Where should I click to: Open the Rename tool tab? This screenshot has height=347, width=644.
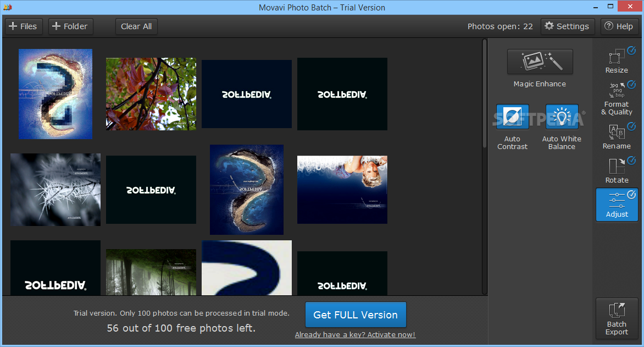pyautogui.click(x=617, y=136)
